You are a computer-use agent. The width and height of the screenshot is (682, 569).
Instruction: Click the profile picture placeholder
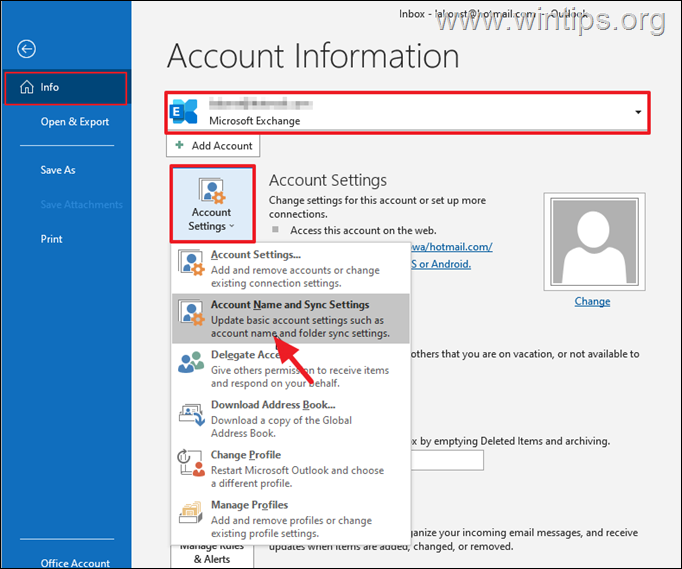[591, 239]
